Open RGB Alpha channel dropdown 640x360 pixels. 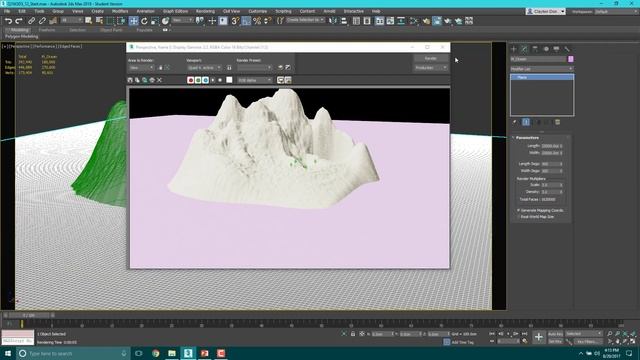[255, 80]
